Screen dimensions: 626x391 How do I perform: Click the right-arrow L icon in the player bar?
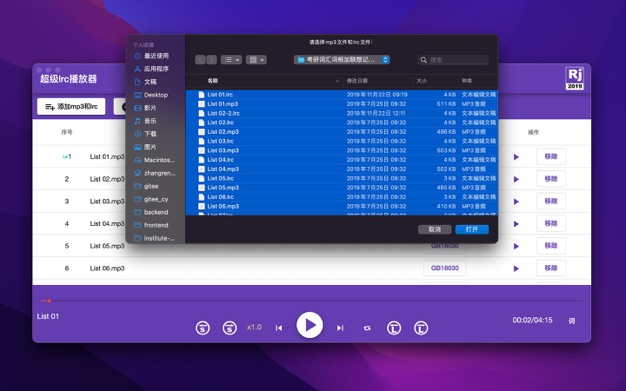click(421, 328)
